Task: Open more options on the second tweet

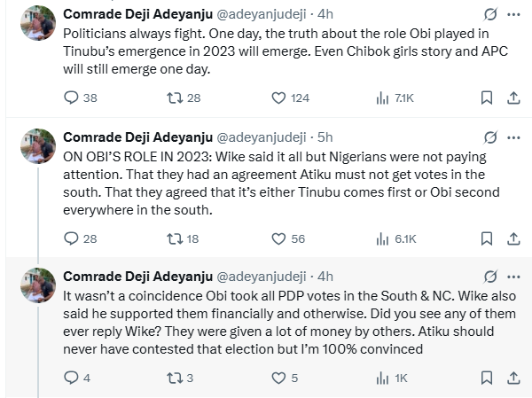Action: (x=513, y=137)
